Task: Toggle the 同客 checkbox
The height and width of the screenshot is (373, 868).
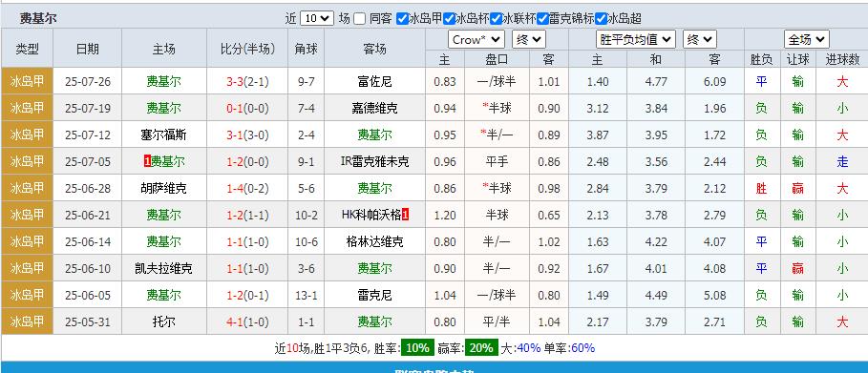Action: click(x=360, y=19)
